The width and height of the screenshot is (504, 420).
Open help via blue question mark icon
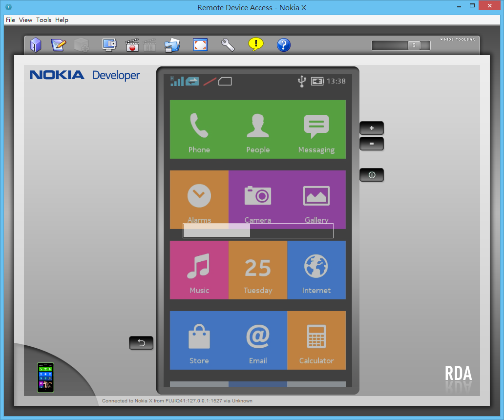pos(283,44)
